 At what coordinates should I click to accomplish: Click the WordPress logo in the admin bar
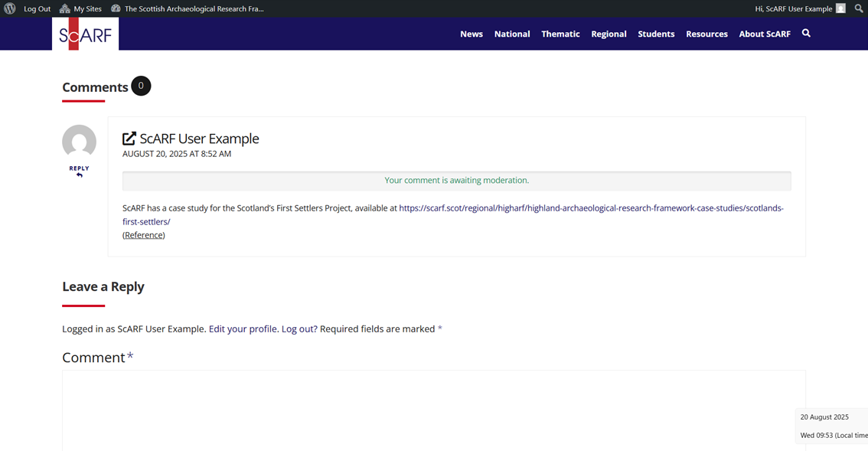click(x=8, y=8)
